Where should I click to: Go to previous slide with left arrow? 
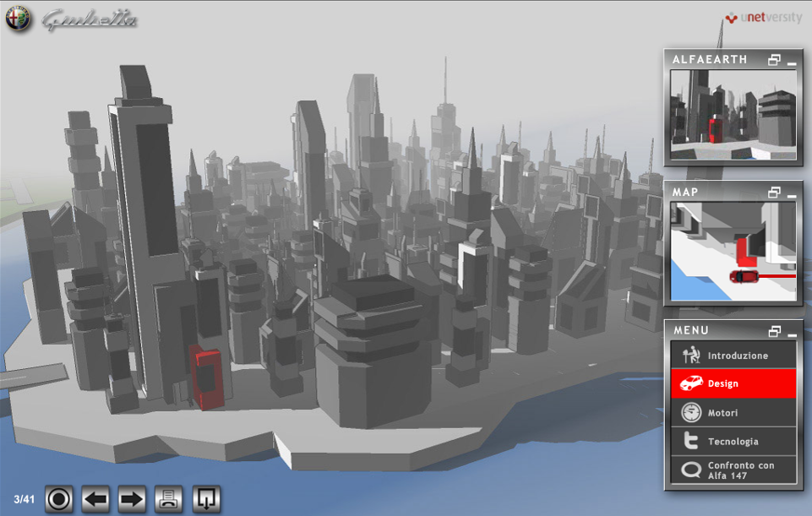(x=96, y=499)
